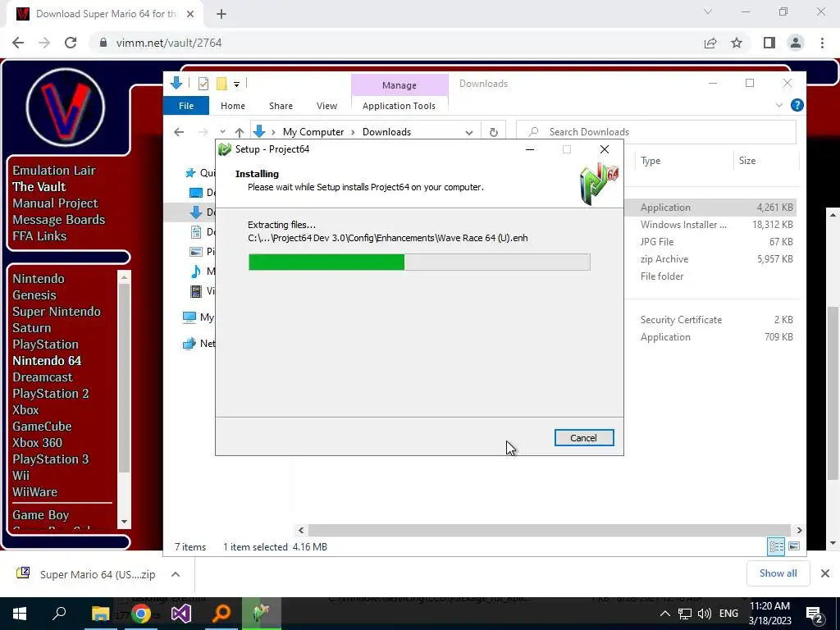Sort files by Type column
Screen dimensions: 840x630
651,161
